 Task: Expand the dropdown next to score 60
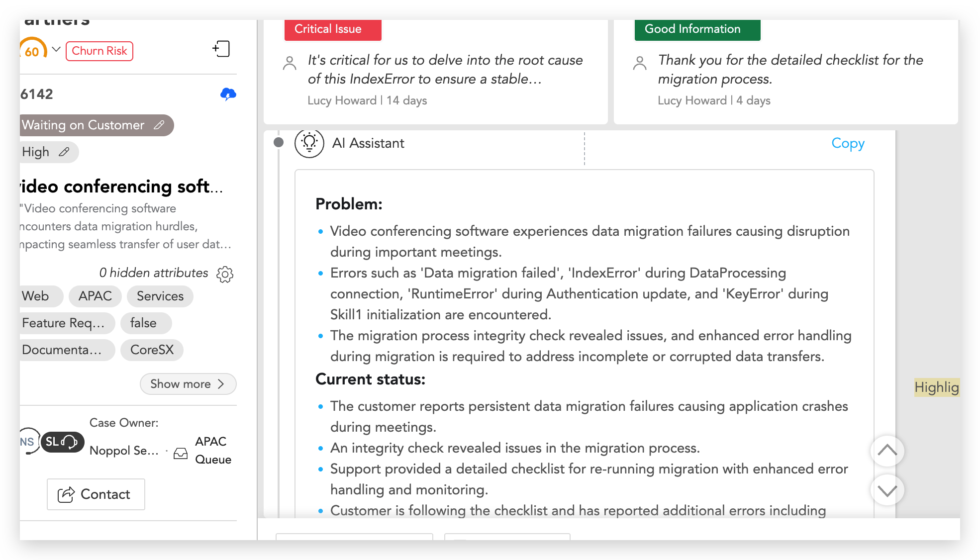point(56,49)
